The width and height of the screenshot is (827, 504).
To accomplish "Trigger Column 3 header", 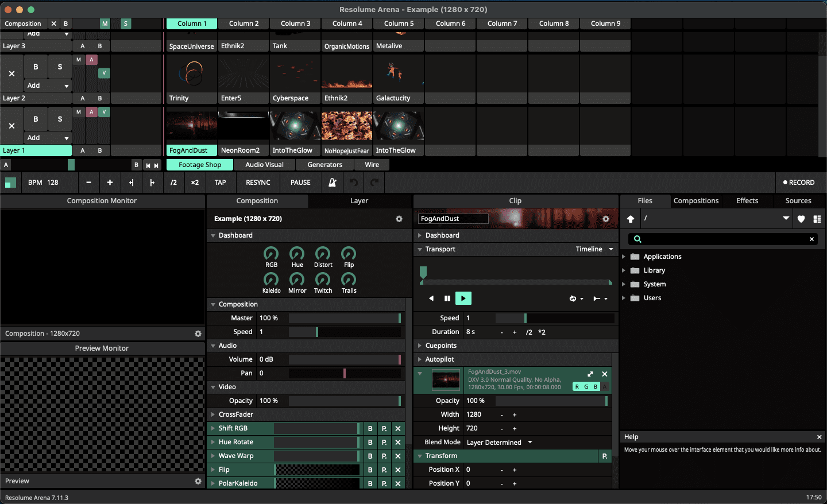I will 295,24.
